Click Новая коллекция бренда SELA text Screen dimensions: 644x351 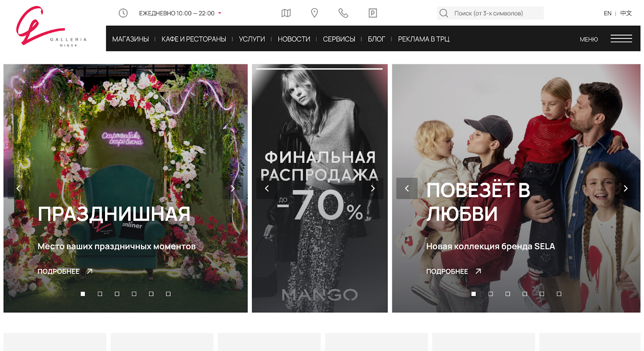(x=491, y=246)
